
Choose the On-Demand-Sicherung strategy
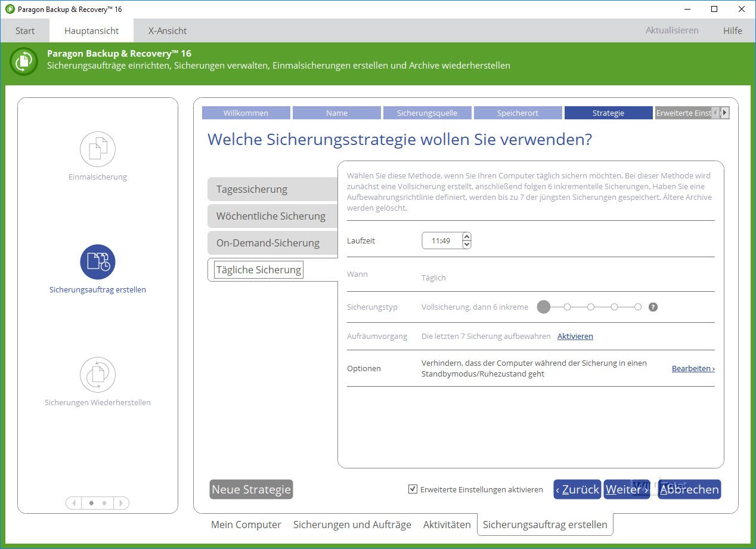[x=272, y=243]
